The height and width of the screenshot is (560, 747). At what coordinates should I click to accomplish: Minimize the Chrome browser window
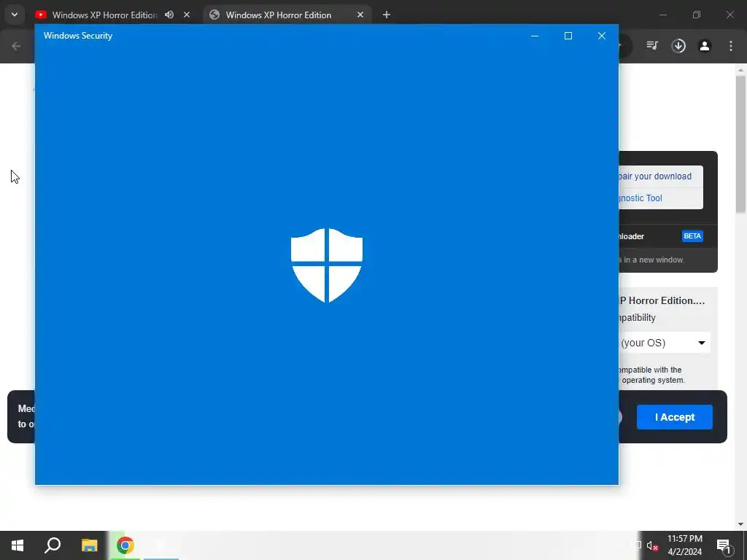[662, 15]
